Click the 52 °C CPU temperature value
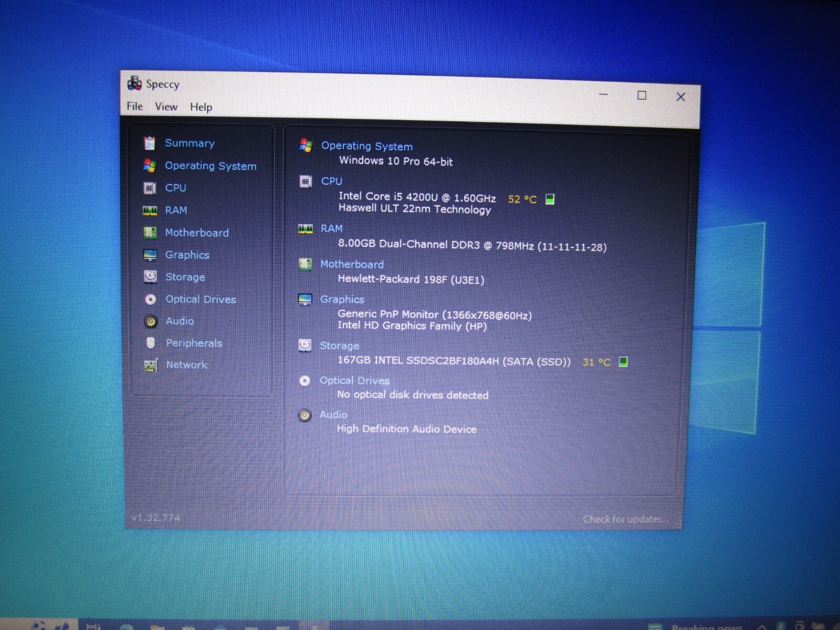840x630 pixels. coord(522,199)
